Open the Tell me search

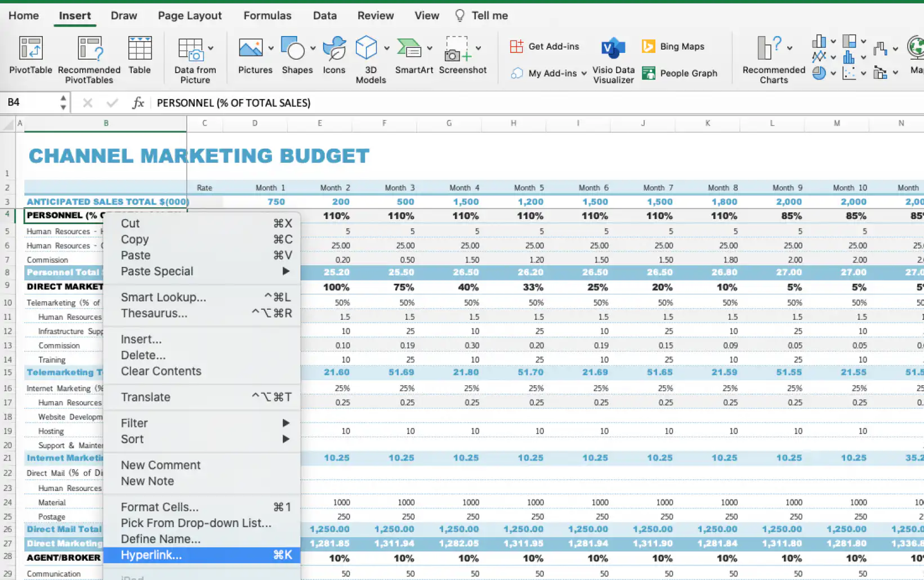[481, 16]
